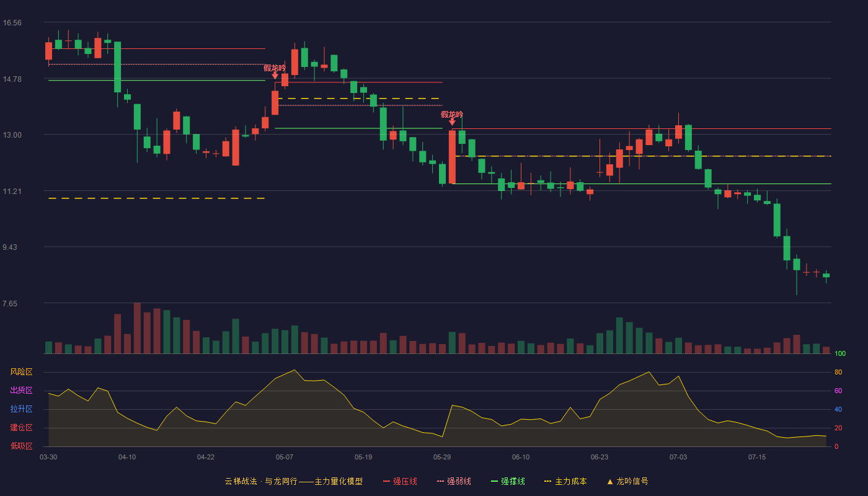Screen dimensions: 868x496
Task: Click the 07-03 date label
Action: coord(678,457)
